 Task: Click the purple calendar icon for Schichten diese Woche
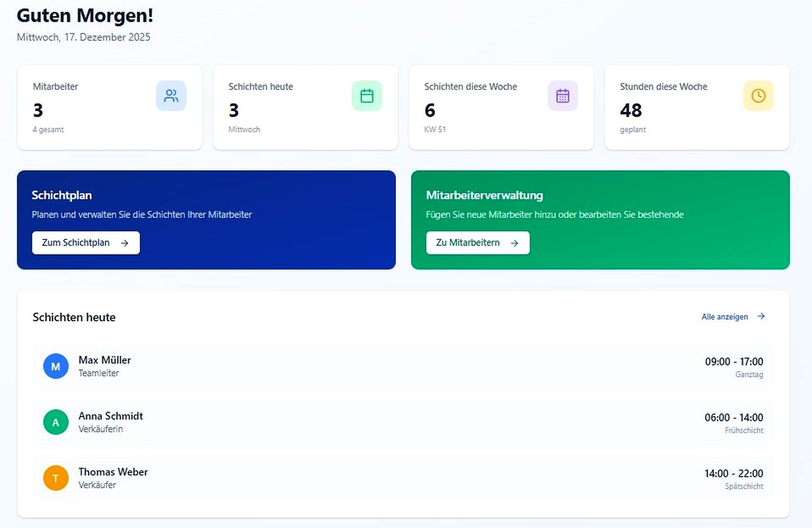pos(562,96)
